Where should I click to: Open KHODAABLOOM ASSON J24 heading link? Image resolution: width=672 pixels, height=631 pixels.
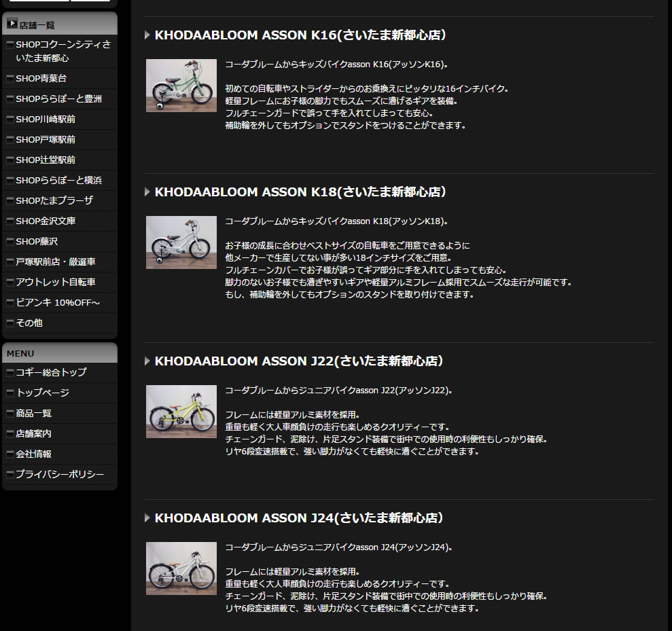tap(299, 518)
